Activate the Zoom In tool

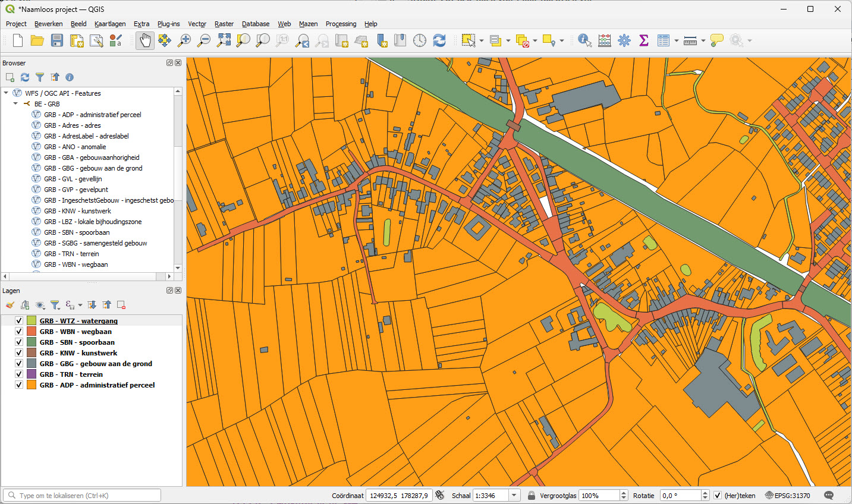[x=184, y=40]
